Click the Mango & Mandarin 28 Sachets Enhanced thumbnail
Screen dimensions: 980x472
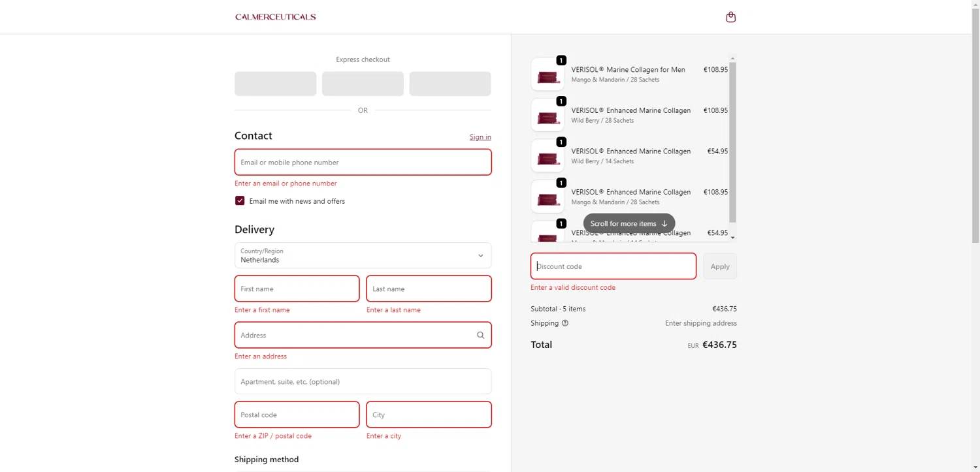pos(547,197)
